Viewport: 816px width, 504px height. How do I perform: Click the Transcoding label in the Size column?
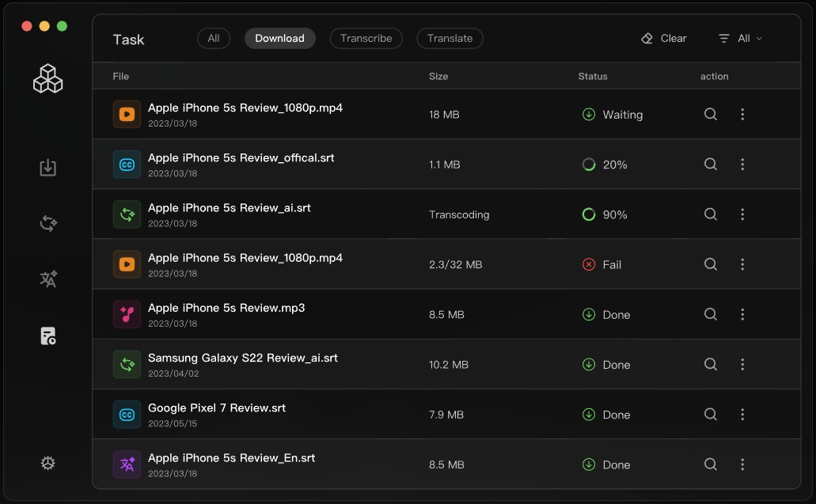click(459, 214)
